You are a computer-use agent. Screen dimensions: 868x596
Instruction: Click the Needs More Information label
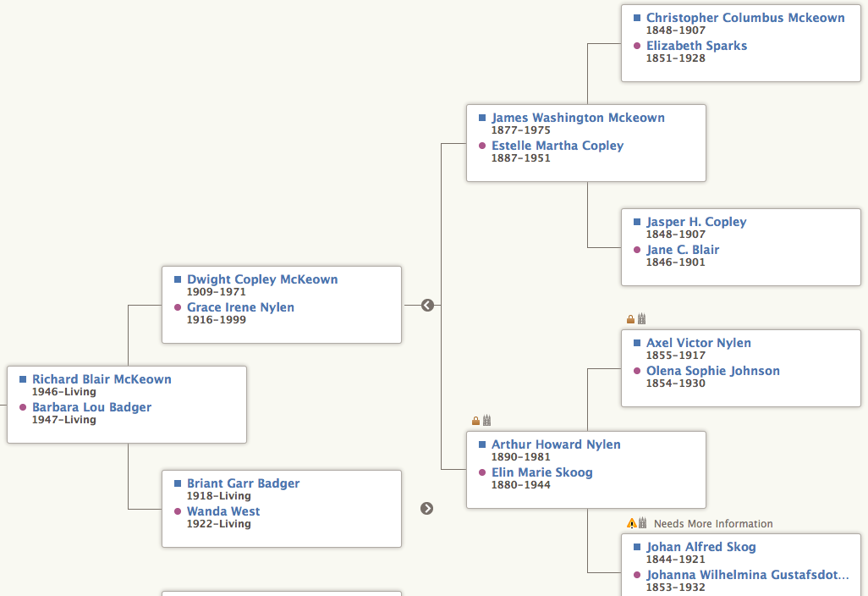[714, 523]
